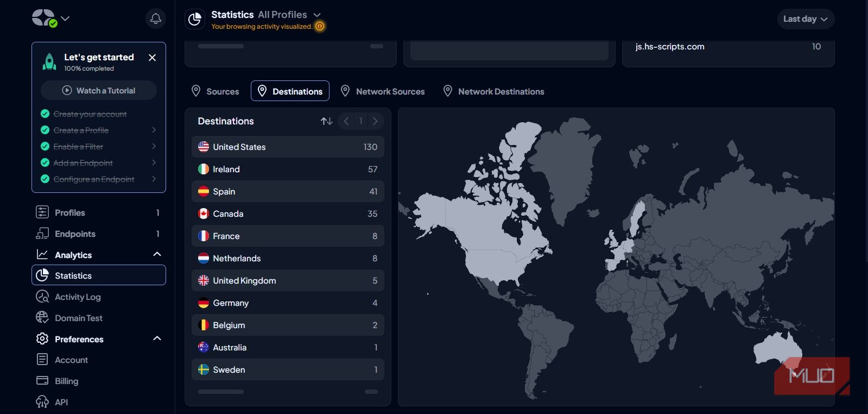Click the sort arrows in the Destinations header
The height and width of the screenshot is (414, 868).
click(326, 121)
